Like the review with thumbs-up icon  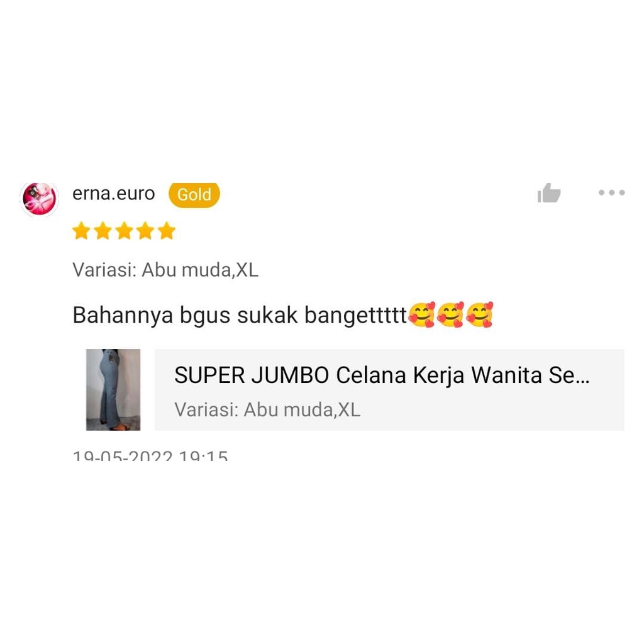pyautogui.click(x=548, y=193)
